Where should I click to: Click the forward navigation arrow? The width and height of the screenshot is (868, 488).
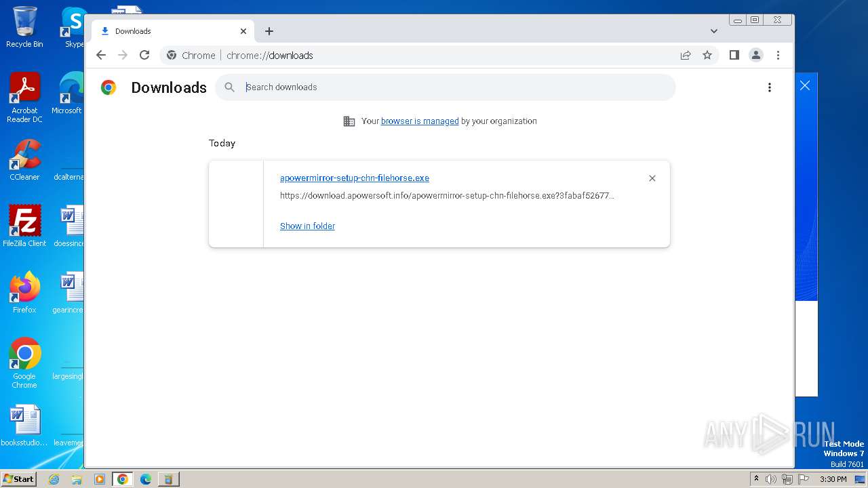(123, 56)
